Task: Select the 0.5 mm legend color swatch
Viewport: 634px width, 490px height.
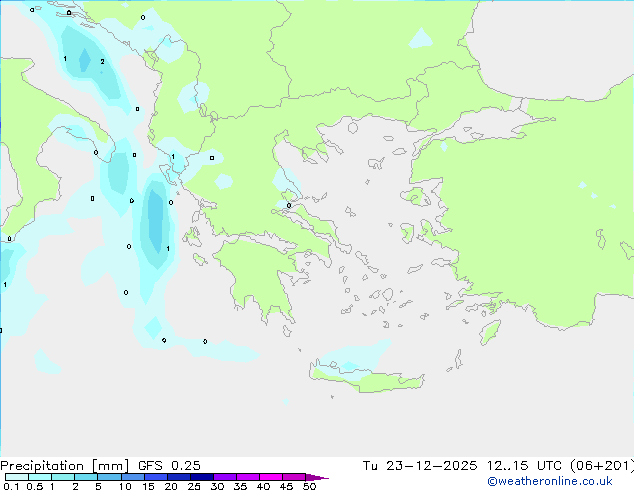Action: (40, 477)
